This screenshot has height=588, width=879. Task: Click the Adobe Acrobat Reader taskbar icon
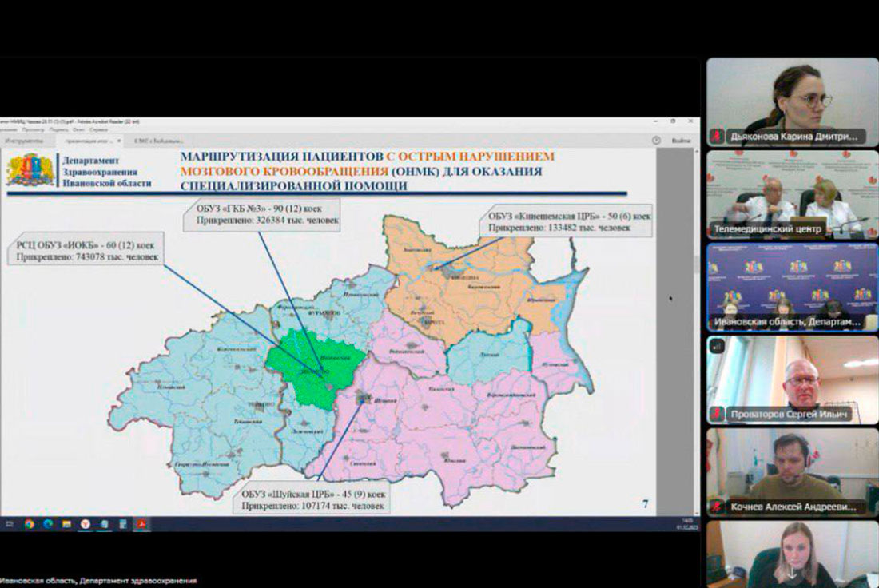point(141,524)
